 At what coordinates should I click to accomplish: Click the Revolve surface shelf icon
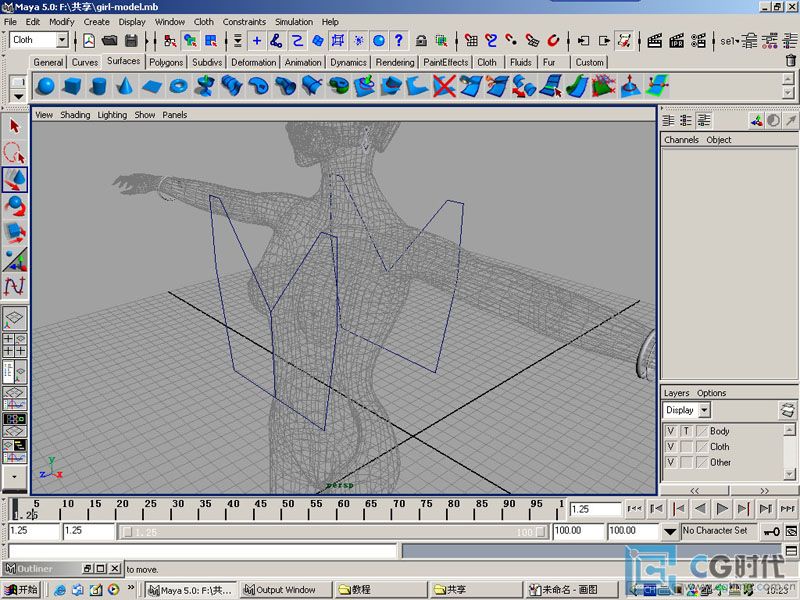(x=205, y=86)
